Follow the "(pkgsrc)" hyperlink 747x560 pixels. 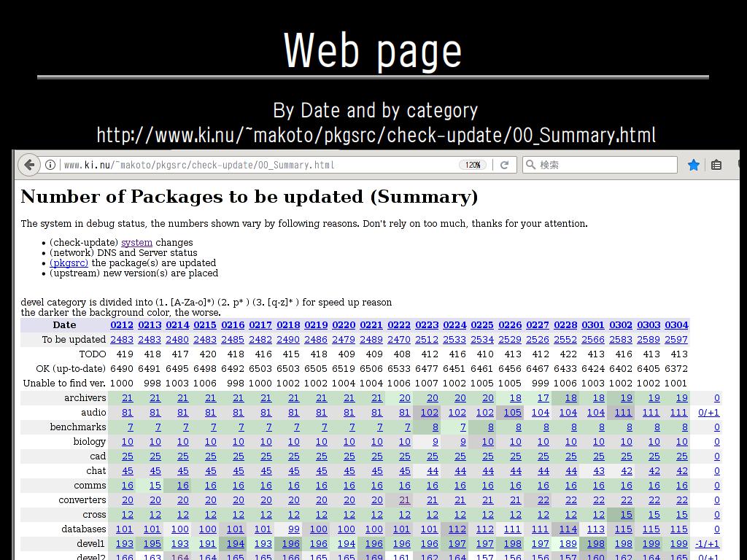pyautogui.click(x=69, y=262)
